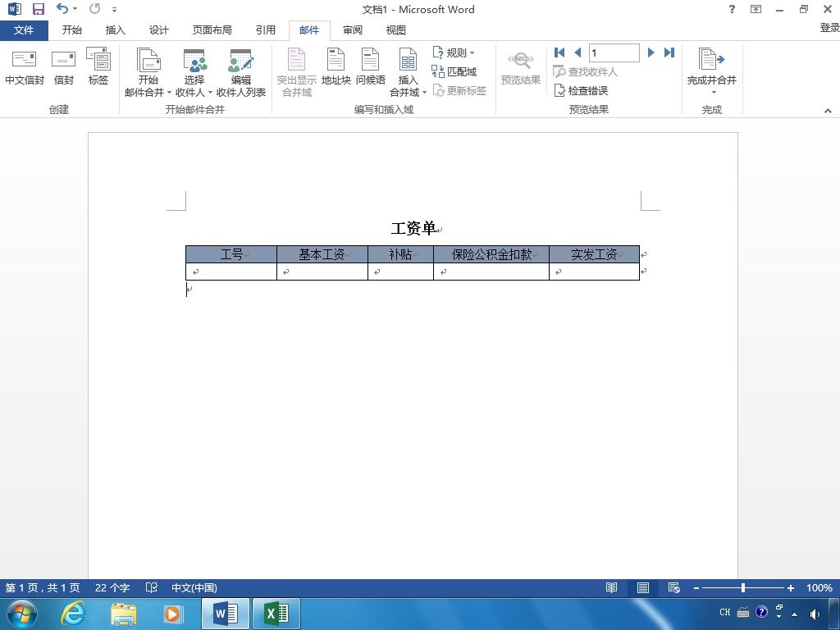The image size is (840, 630).
Task: Click the word count 22 个字
Action: tap(112, 587)
